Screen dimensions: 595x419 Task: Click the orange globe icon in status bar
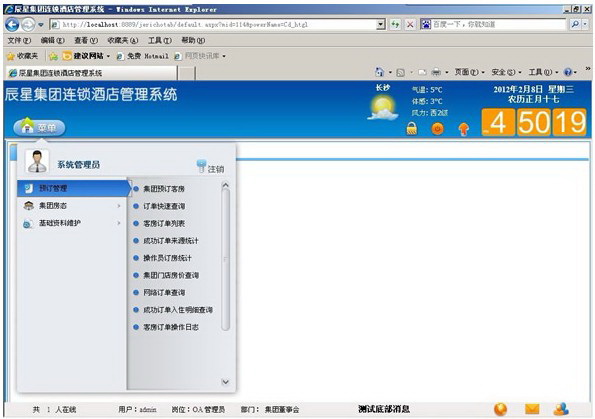tap(501, 409)
